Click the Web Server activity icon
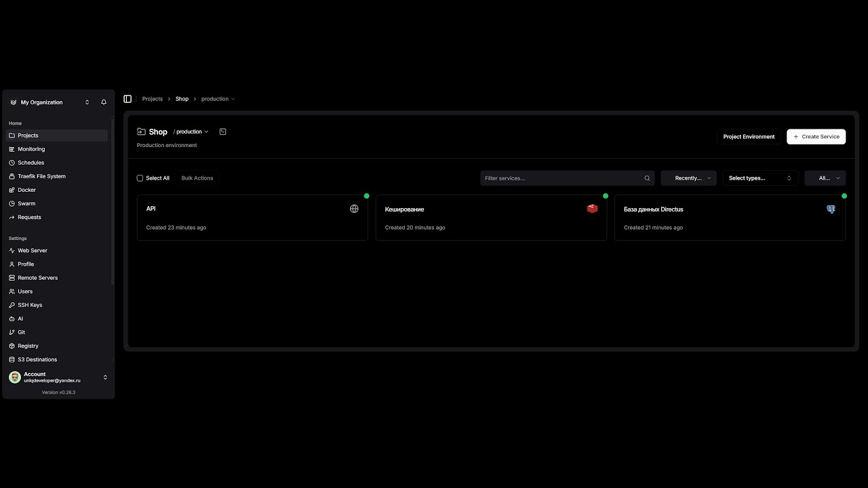The image size is (868, 488). point(12,251)
